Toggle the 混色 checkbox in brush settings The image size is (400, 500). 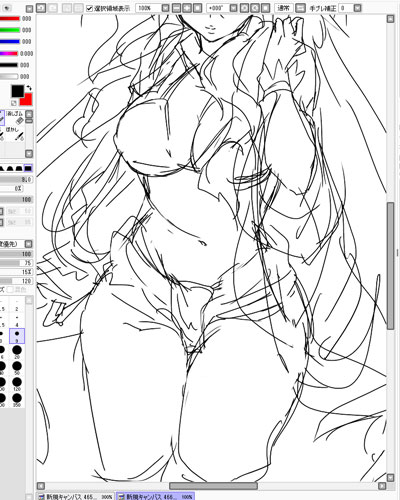pos(10,289)
